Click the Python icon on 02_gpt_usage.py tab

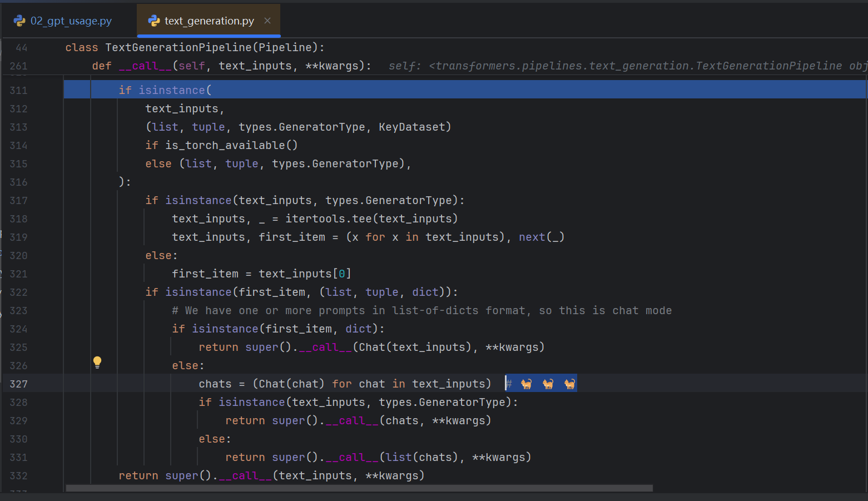point(19,21)
